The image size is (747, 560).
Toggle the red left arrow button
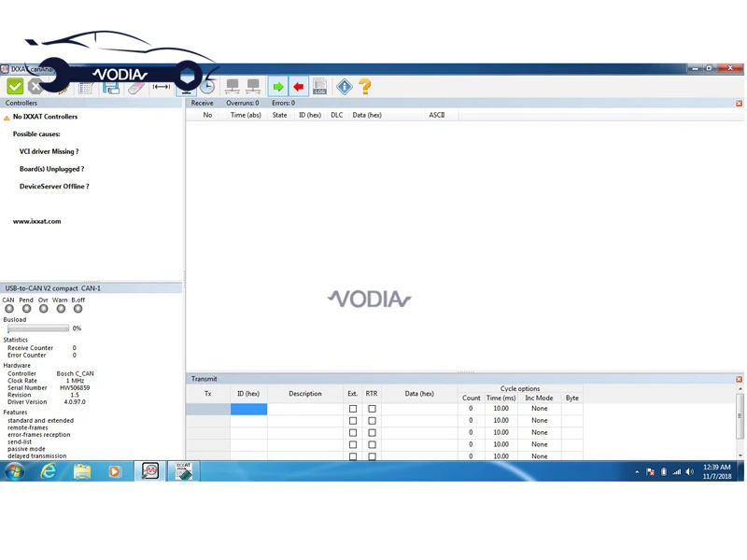299,87
